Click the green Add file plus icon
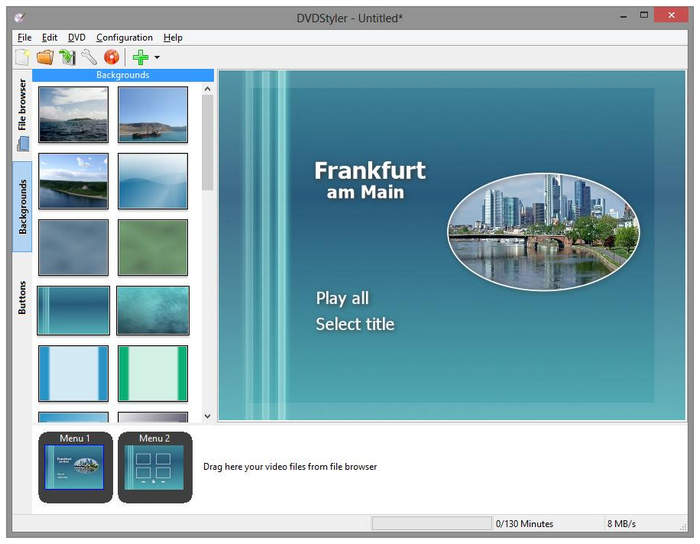The width and height of the screenshot is (700, 544). (140, 58)
